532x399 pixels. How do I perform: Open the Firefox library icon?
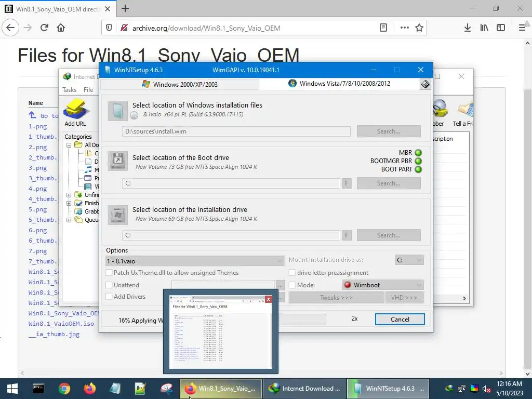(x=484, y=28)
